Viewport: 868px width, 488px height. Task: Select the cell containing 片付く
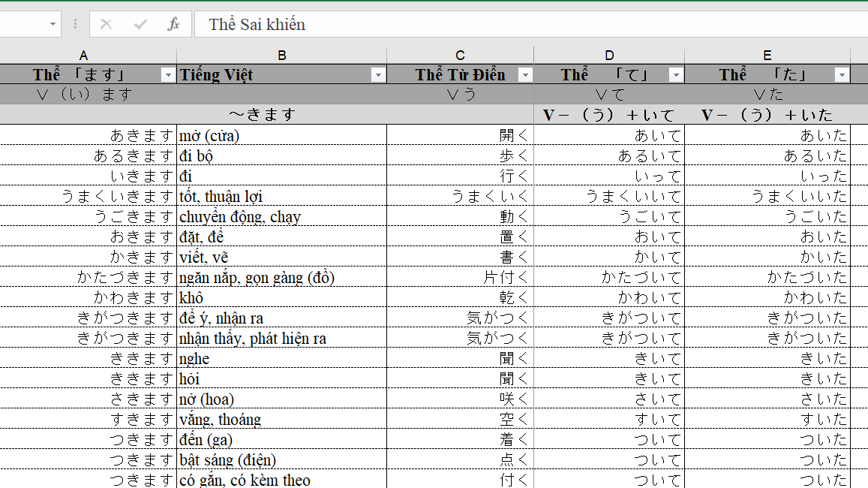(460, 277)
